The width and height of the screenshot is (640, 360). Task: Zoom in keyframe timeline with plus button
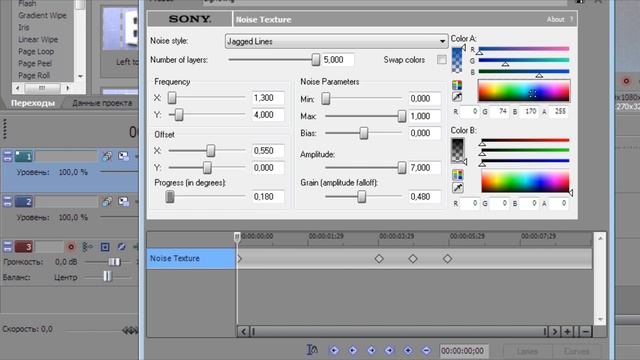point(567,331)
